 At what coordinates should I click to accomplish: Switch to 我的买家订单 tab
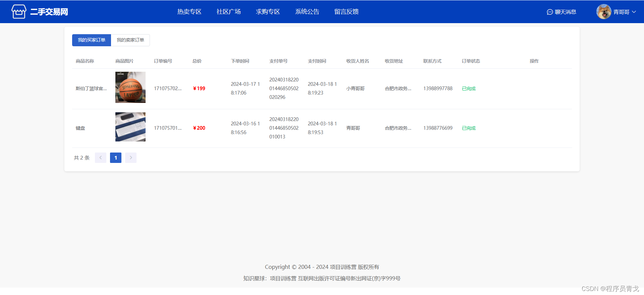tap(92, 40)
